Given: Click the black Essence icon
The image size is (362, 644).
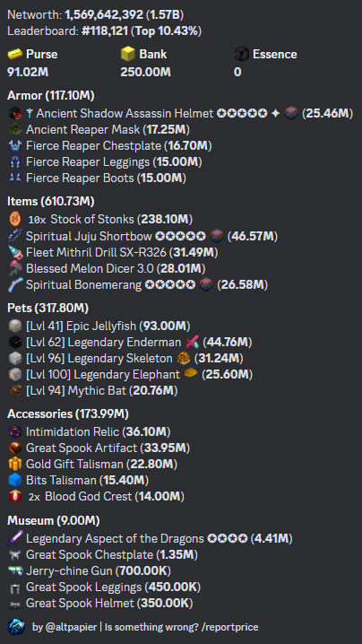Looking at the screenshot, I should coord(241,54).
